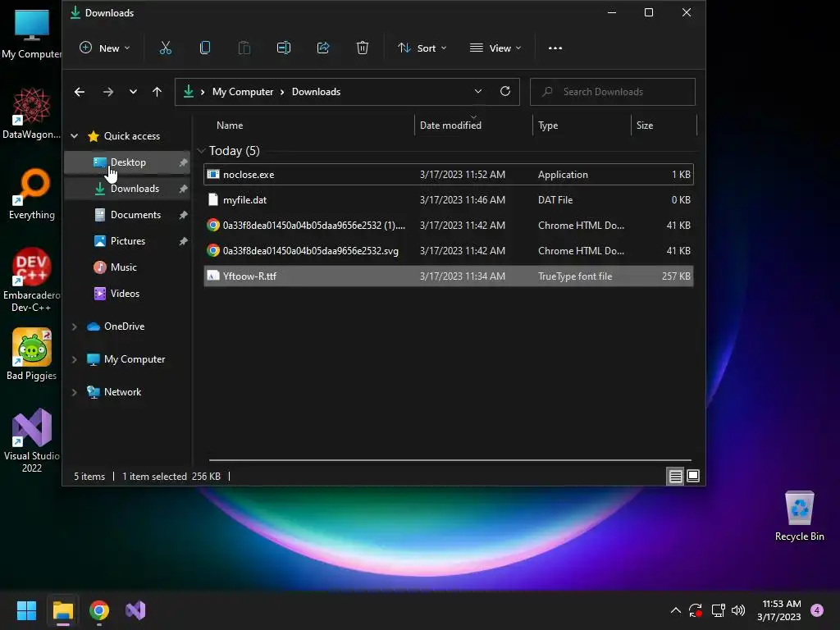
Task: Open the notification count badge
Action: click(817, 610)
